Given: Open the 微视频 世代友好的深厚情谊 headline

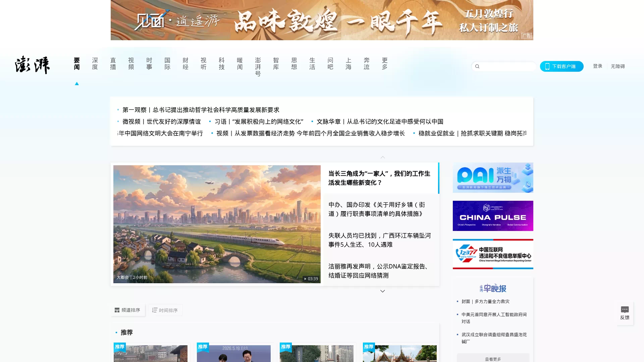Looking at the screenshot, I should click(161, 122).
